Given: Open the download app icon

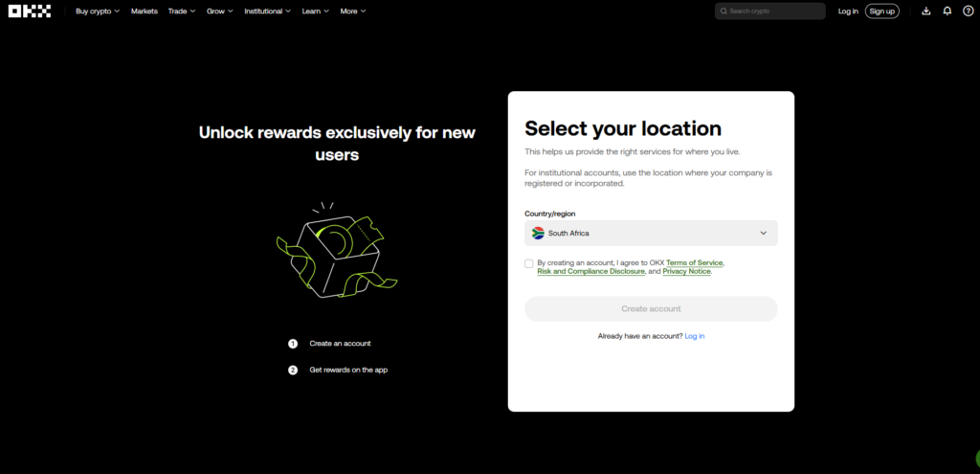Looking at the screenshot, I should [926, 11].
